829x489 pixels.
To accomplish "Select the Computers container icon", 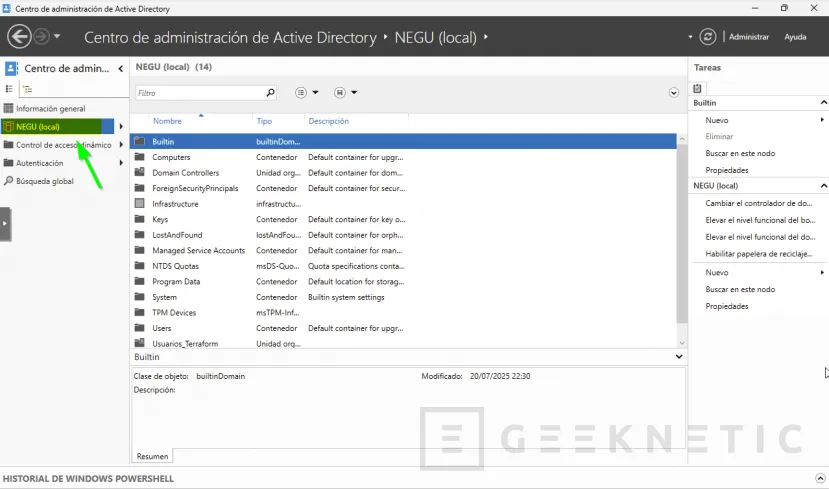I will click(140, 157).
